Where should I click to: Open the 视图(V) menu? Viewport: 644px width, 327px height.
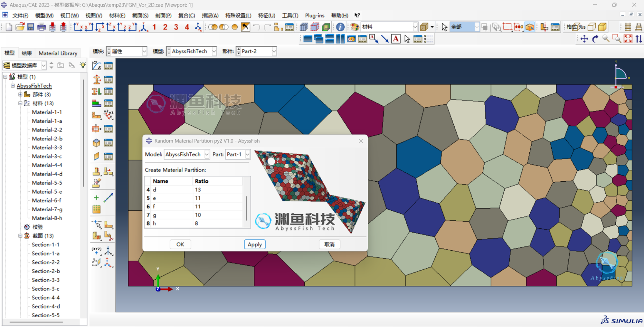click(x=94, y=15)
